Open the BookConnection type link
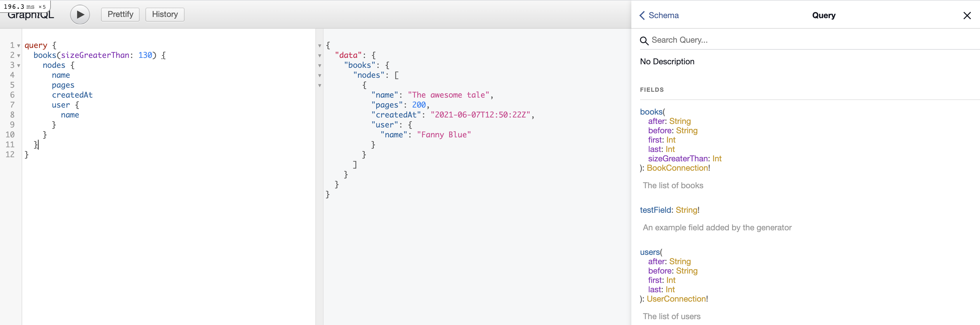 point(677,168)
